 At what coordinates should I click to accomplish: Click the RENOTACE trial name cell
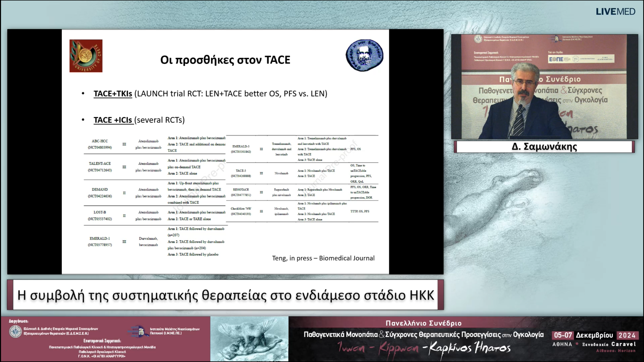tap(241, 192)
